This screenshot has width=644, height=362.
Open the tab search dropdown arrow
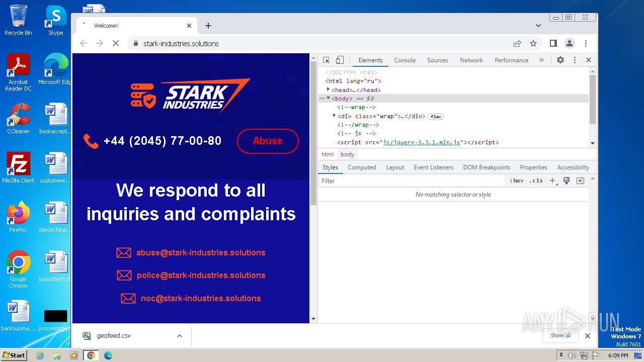(538, 26)
